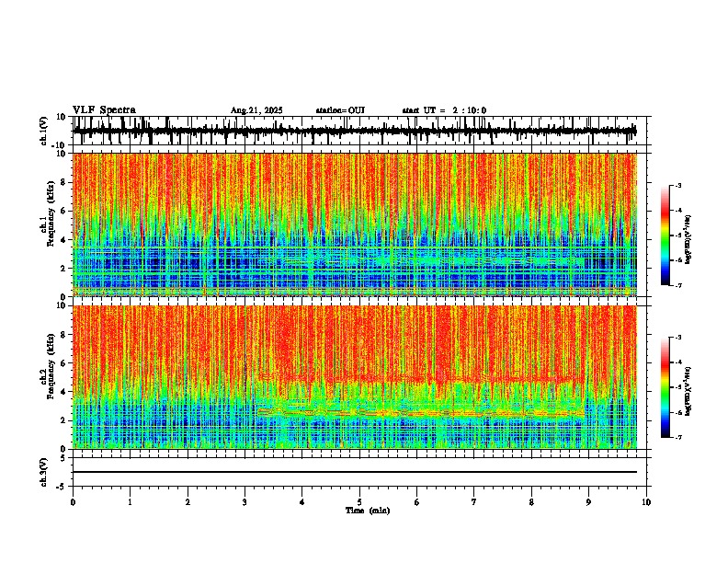This screenshot has height=563, width=728.
Task: Click time axis tick label '9'
Action: pyautogui.click(x=588, y=502)
